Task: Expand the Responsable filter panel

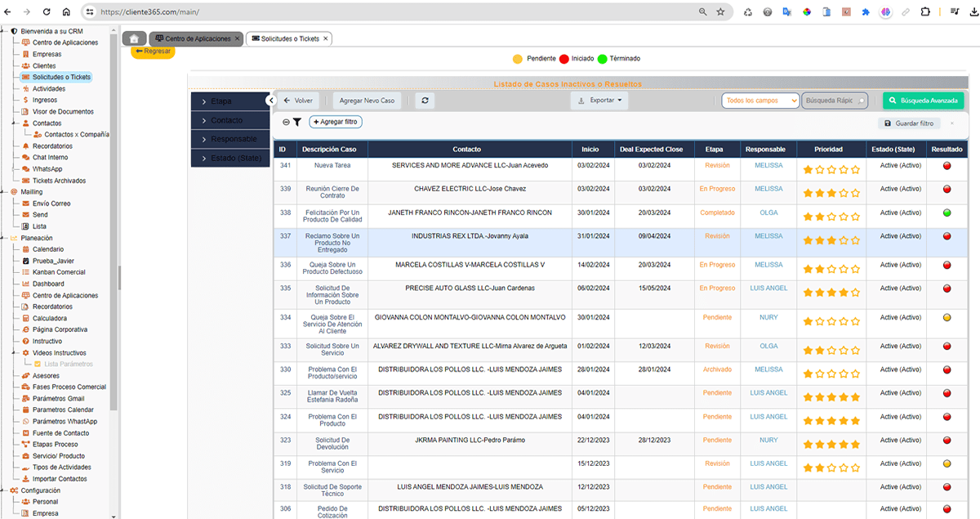Action: tap(229, 139)
